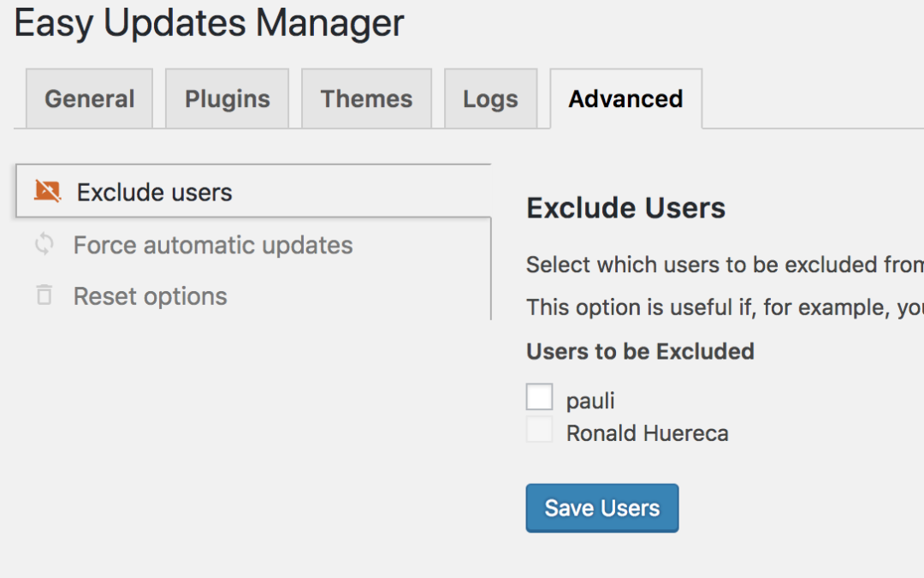Click the 'Select which users' description text
924x578 pixels.
pos(725,265)
